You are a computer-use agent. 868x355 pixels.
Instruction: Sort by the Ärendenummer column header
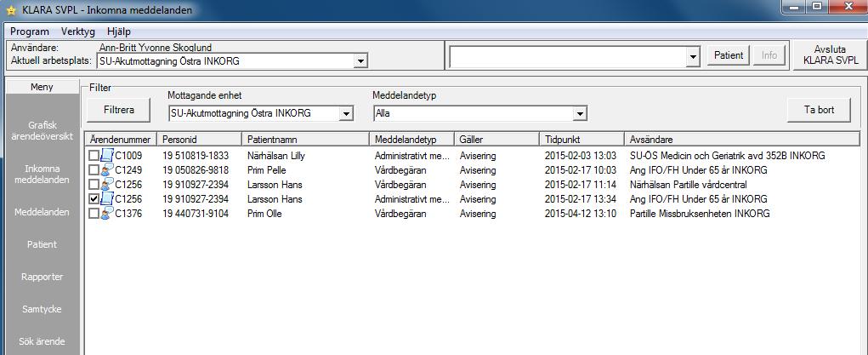click(121, 140)
